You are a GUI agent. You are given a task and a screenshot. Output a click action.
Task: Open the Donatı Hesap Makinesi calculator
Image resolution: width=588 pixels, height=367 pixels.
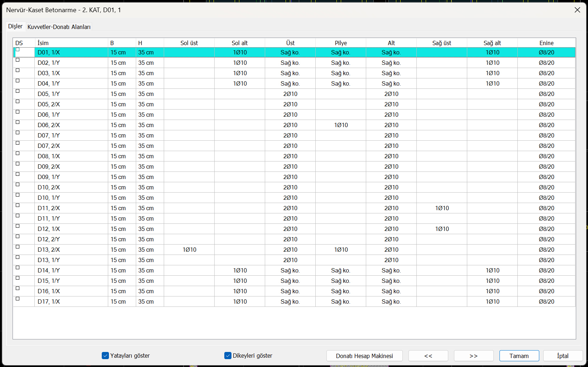click(364, 356)
